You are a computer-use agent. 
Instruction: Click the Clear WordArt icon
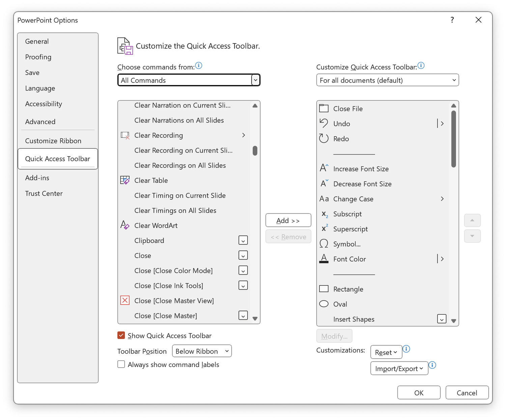tap(125, 225)
